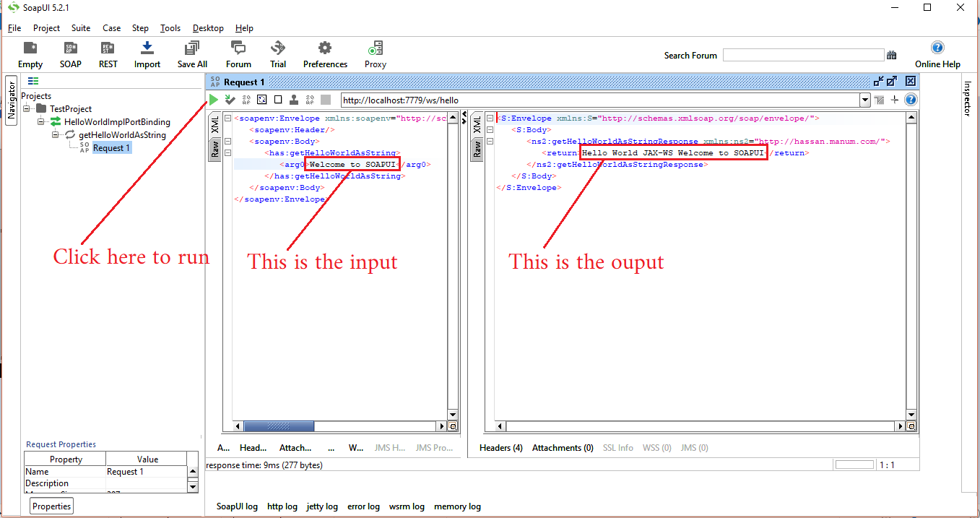The width and height of the screenshot is (980, 518).
Task: Open the SoapUI log tab
Action: coord(237,506)
